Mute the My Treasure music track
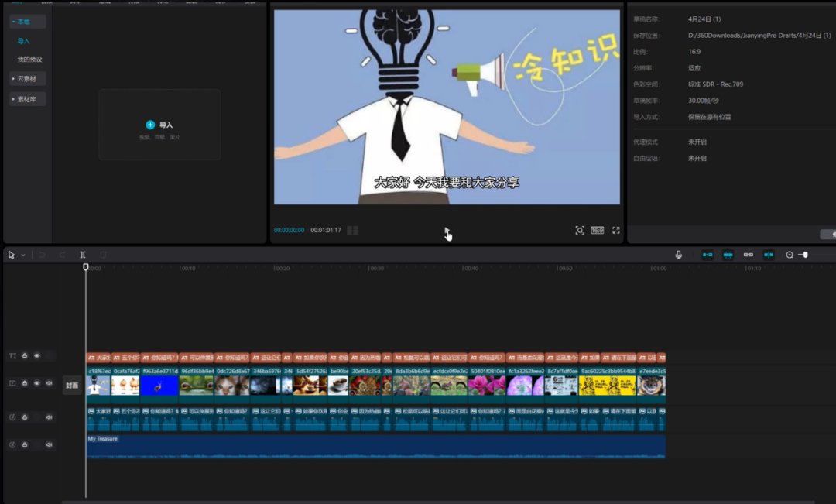The image size is (836, 504). (x=49, y=444)
